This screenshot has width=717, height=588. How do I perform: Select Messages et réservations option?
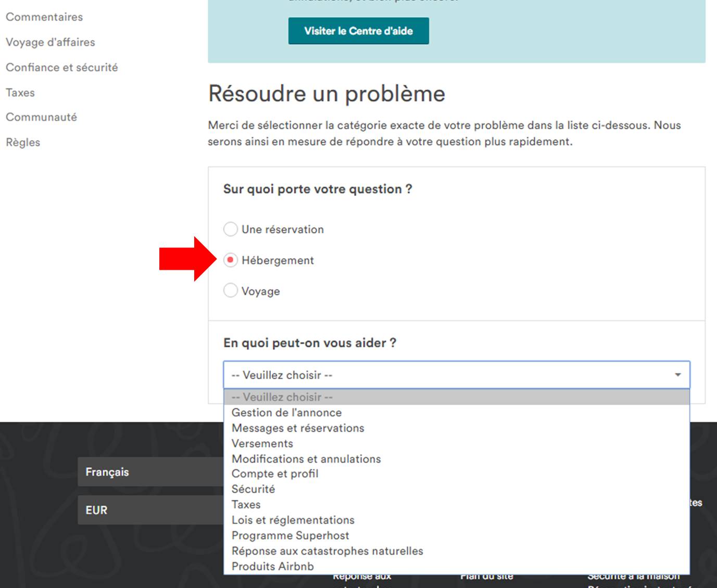(x=298, y=428)
